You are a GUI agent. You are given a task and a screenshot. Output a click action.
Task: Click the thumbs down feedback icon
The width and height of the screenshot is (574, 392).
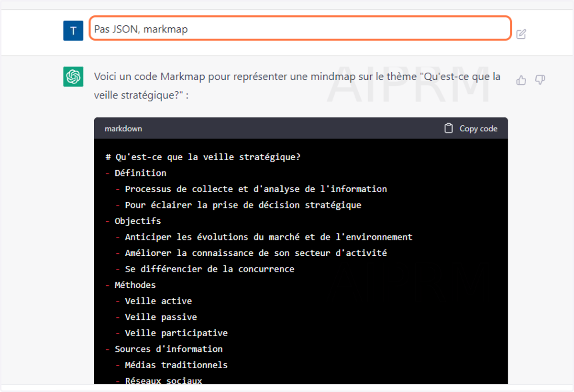point(540,80)
